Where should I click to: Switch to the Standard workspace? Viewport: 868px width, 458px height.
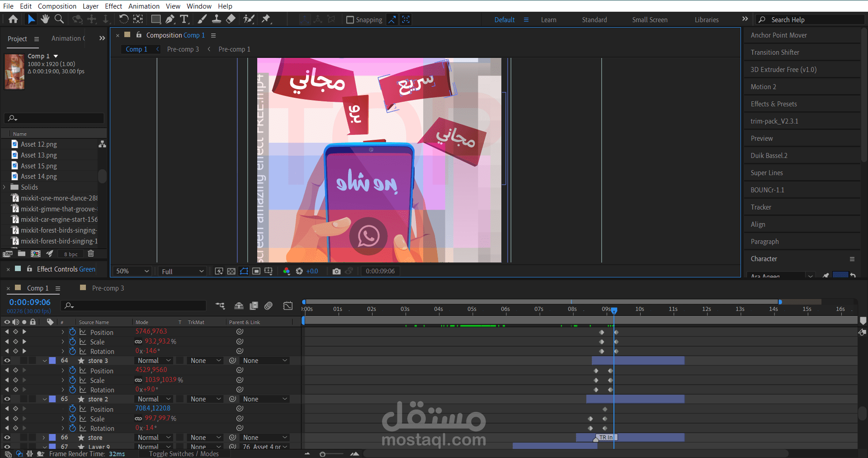pyautogui.click(x=594, y=20)
